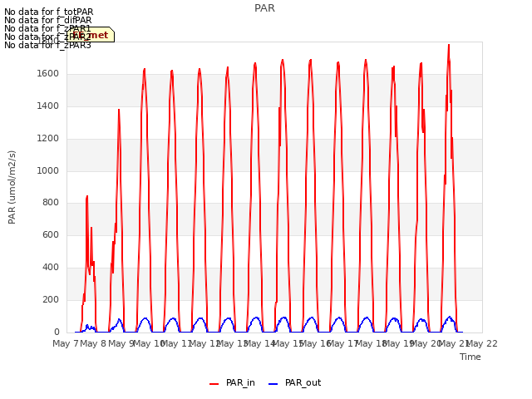
Task: Click the 1400 y-axis tick label
Action: (x=48, y=106)
